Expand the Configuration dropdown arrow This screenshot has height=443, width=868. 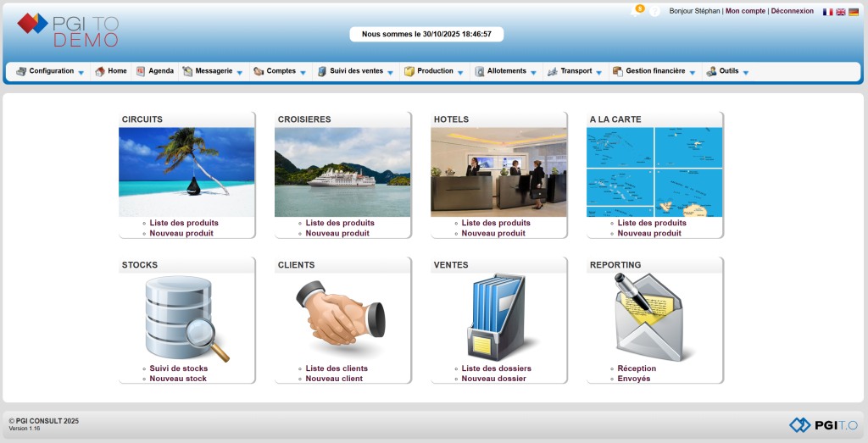(81, 73)
